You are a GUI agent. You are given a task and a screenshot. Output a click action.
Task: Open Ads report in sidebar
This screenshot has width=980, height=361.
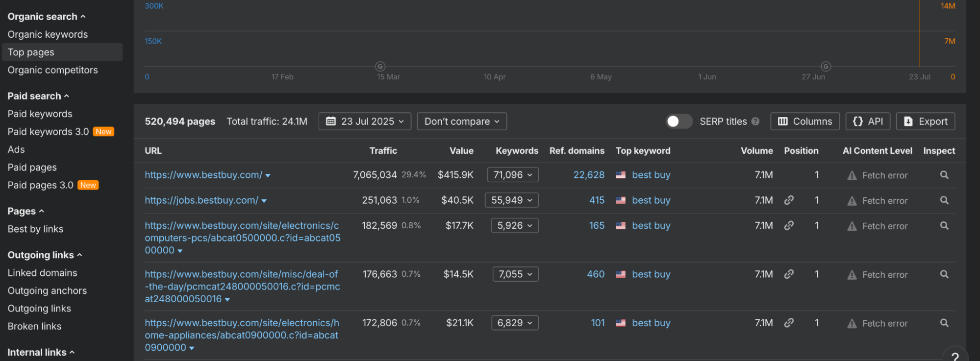16,149
